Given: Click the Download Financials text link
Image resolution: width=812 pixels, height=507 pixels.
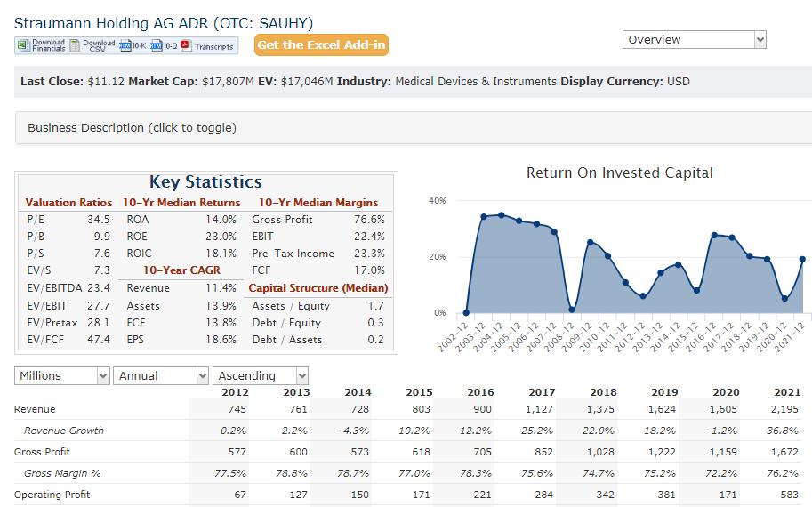Looking at the screenshot, I should tap(48, 45).
